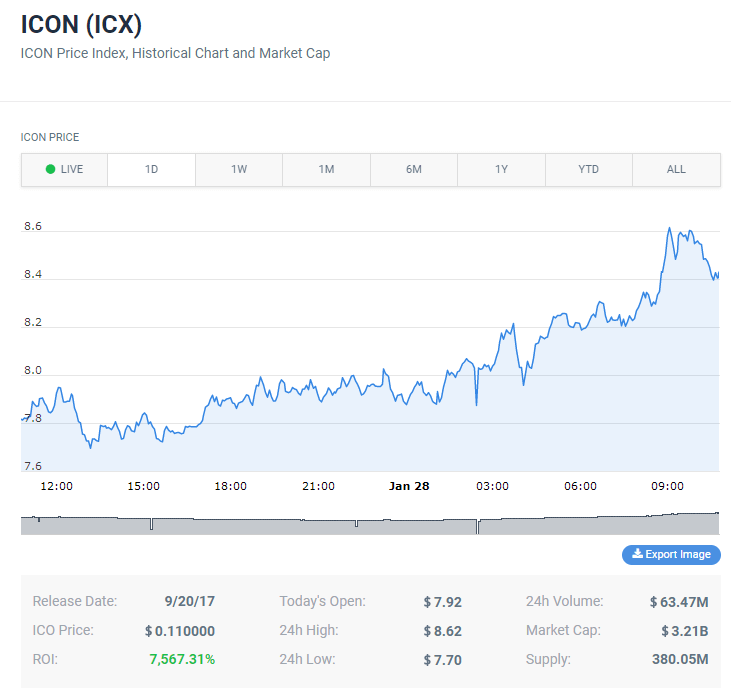Click the Jan 28 date axis label

pyautogui.click(x=409, y=486)
